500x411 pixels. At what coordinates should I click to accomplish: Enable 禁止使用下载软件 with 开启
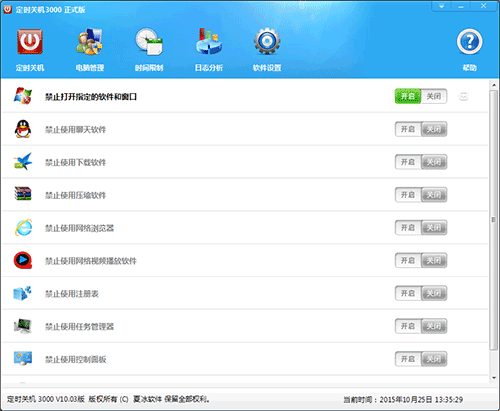[408, 162]
